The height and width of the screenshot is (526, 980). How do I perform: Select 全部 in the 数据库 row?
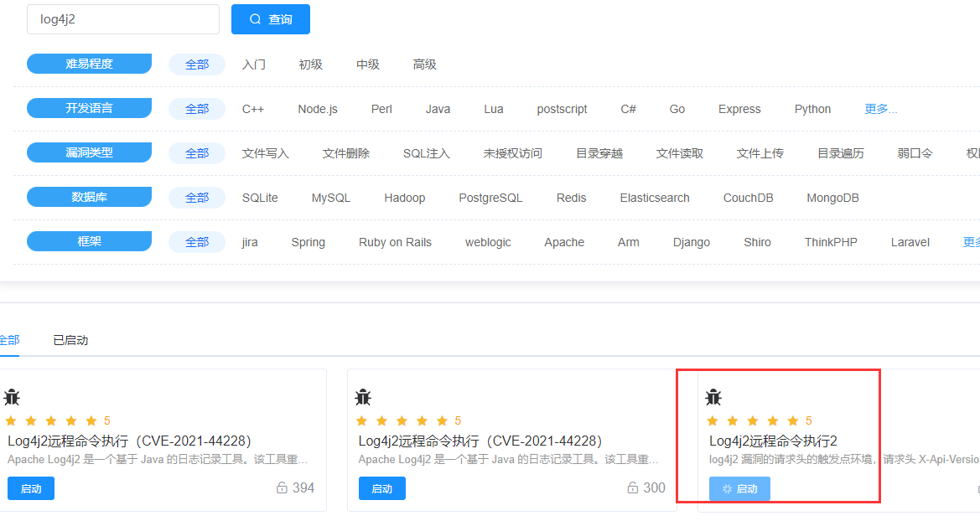pos(197,198)
